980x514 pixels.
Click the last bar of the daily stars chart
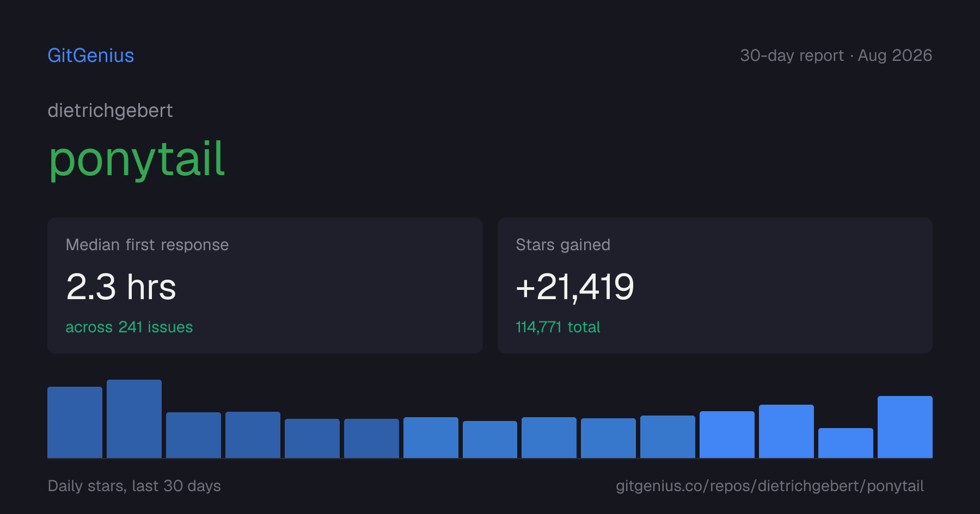pyautogui.click(x=905, y=427)
